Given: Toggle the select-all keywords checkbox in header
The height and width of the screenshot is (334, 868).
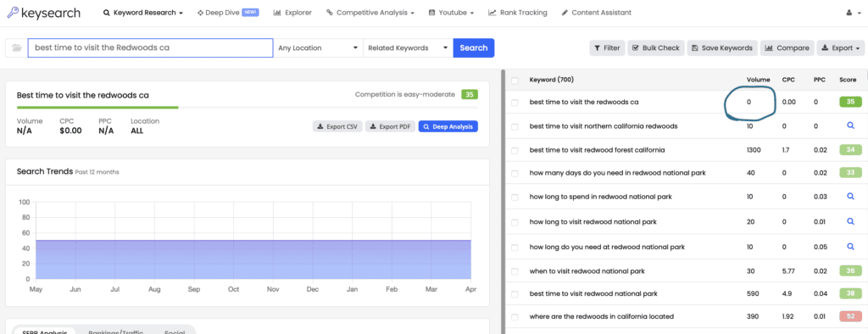Looking at the screenshot, I should click(x=515, y=81).
